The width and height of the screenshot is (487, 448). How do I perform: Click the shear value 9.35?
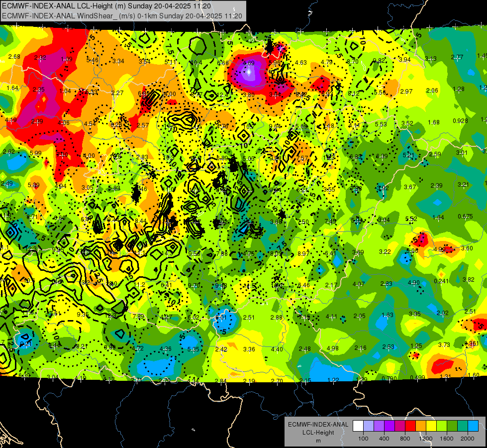point(83,315)
